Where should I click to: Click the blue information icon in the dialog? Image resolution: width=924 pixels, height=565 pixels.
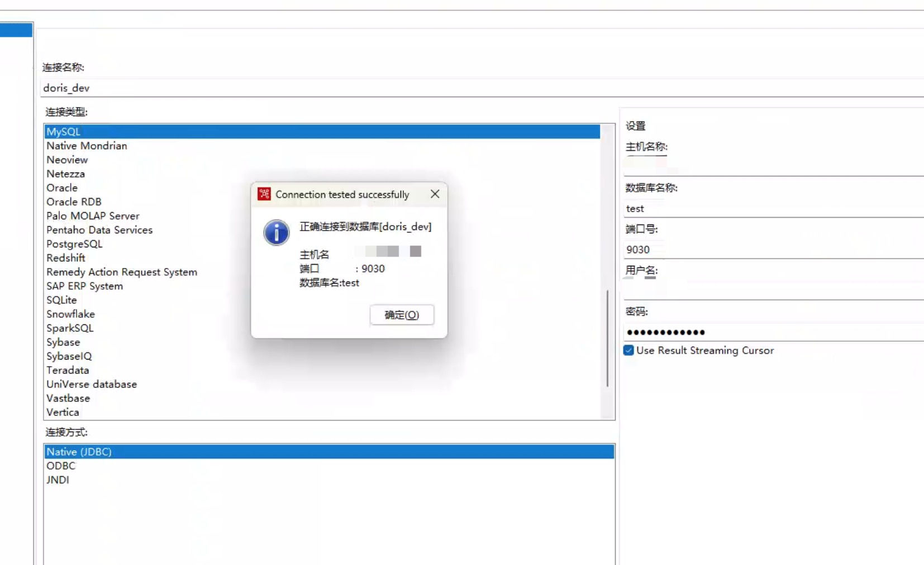(x=277, y=232)
